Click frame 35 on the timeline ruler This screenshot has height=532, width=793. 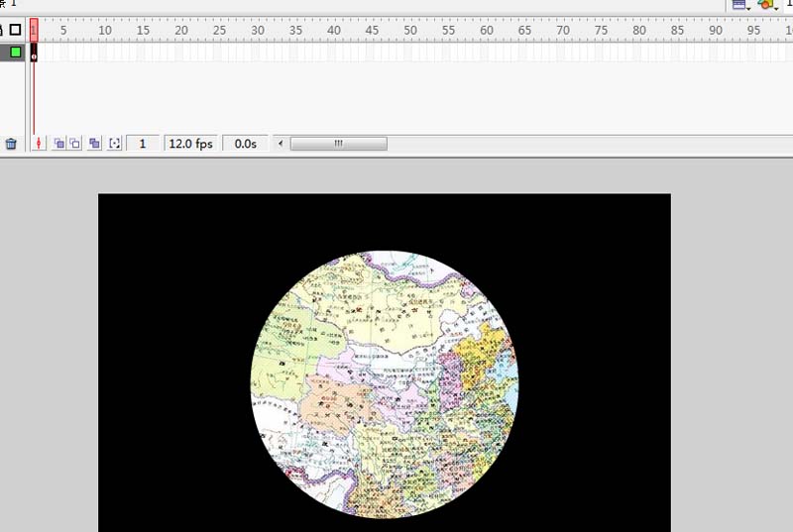[x=295, y=31]
